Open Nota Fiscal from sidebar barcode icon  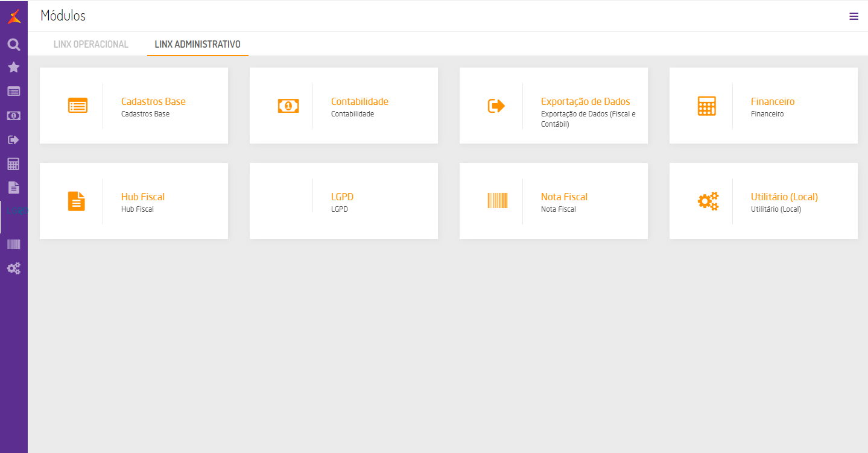pyautogui.click(x=14, y=244)
